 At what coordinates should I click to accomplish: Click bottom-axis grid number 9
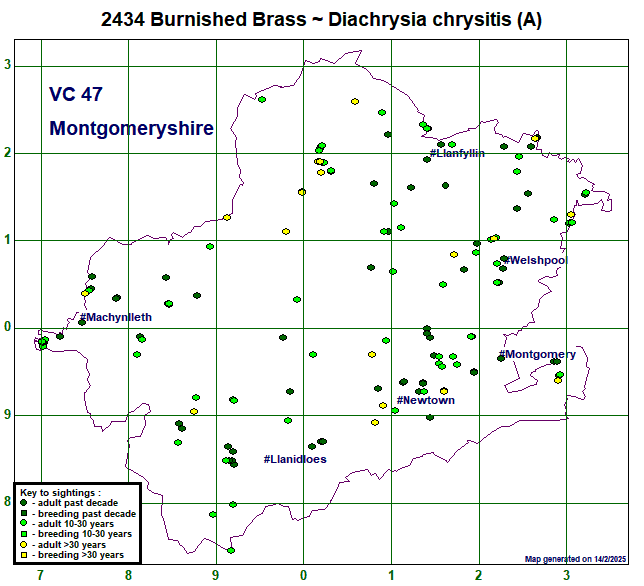click(x=215, y=575)
